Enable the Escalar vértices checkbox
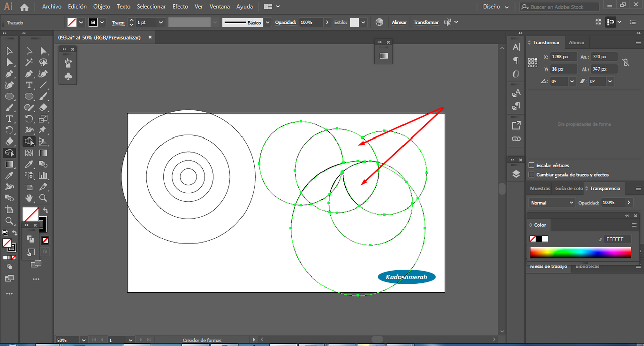644x346 pixels. [x=532, y=165]
